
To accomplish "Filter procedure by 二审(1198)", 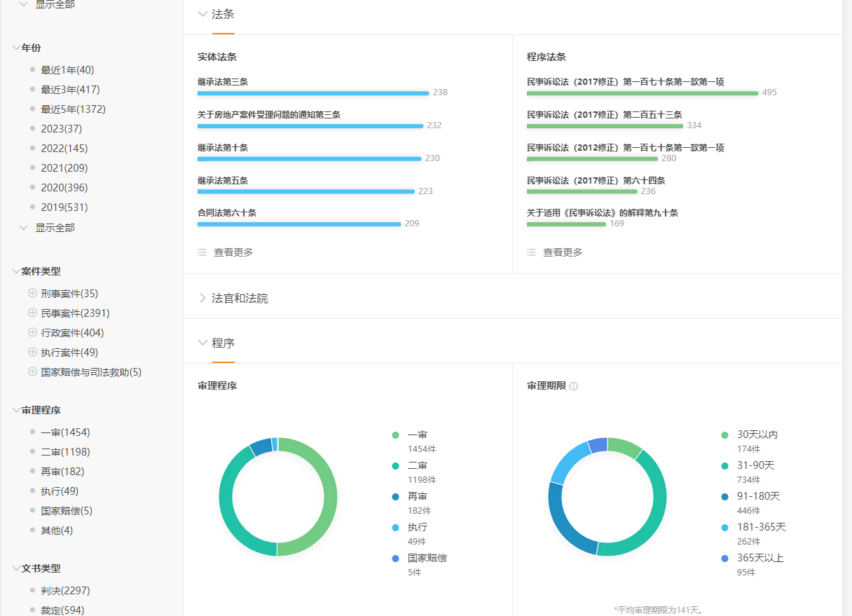I will [x=65, y=452].
